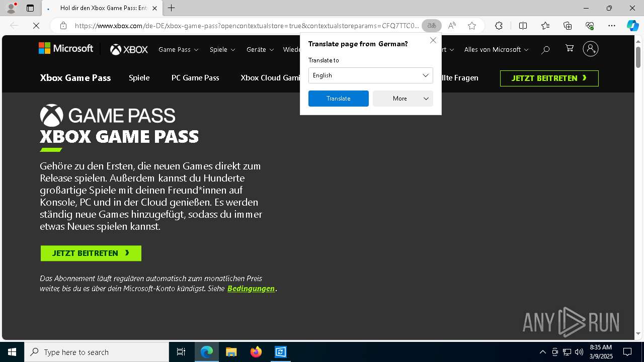Click Xbox Game Pass nav title

pos(75,78)
